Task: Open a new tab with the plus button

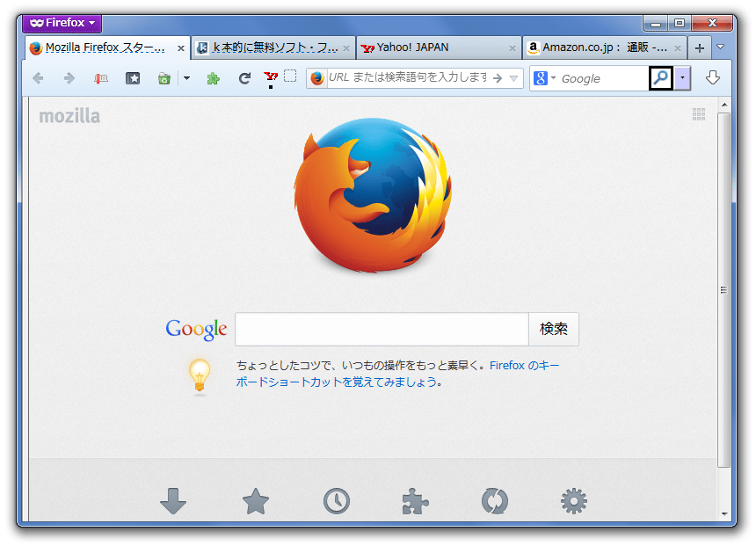Action: (x=700, y=48)
